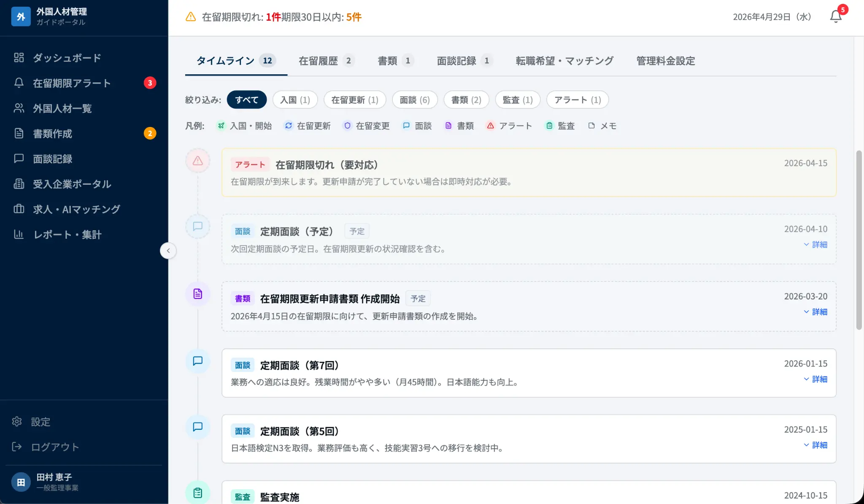Click the 外国人材一覧 people icon
Screen dimensions: 864x504
(x=19, y=108)
